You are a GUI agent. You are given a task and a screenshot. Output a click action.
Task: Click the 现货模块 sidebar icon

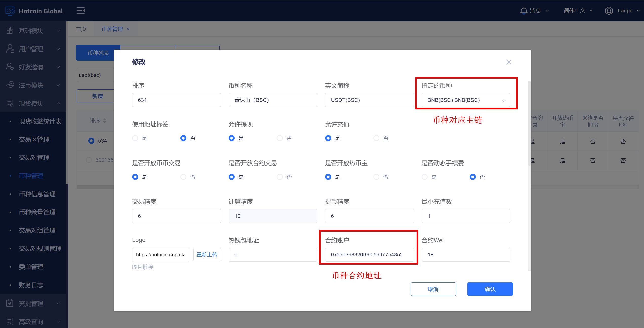[10, 103]
